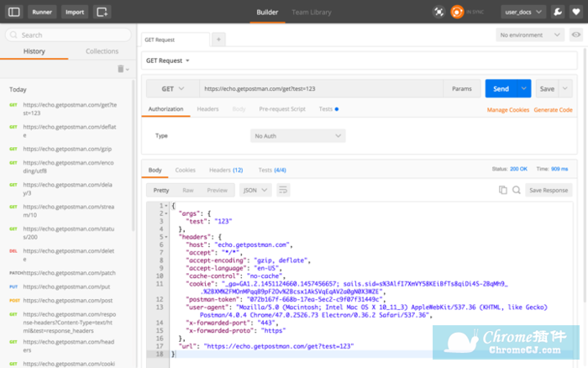Select the GET Request tab
This screenshot has width=588, height=368.
175,39
